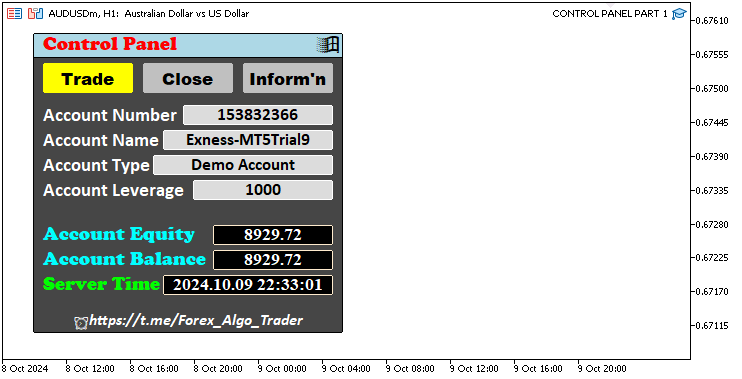Click the server time value 2024.10.09 22:33:01
This screenshot has height=379, width=742.
248,285
